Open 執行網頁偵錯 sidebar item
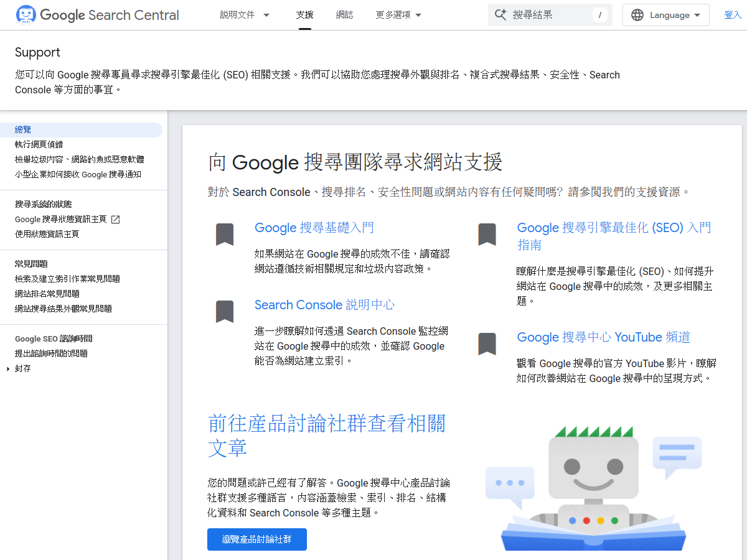Viewport: 747px width, 560px height. [39, 144]
